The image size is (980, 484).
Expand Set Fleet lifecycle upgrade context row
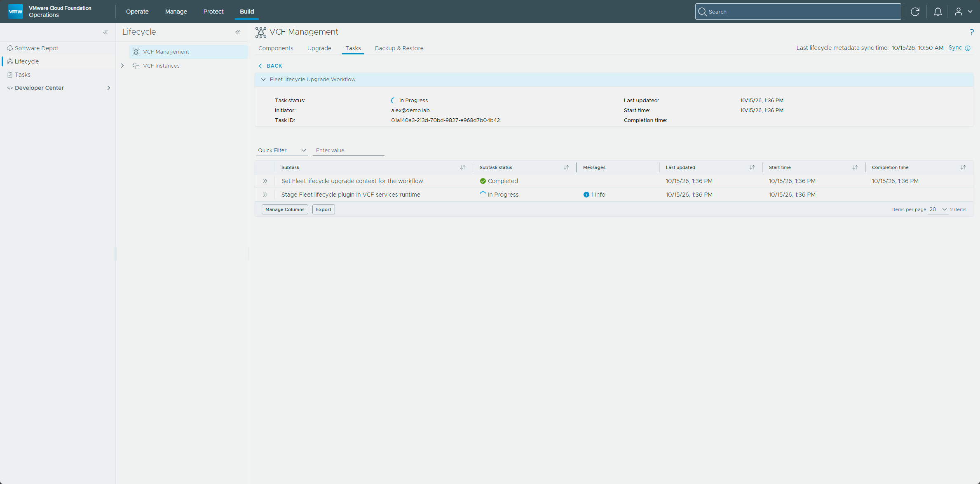(x=265, y=181)
